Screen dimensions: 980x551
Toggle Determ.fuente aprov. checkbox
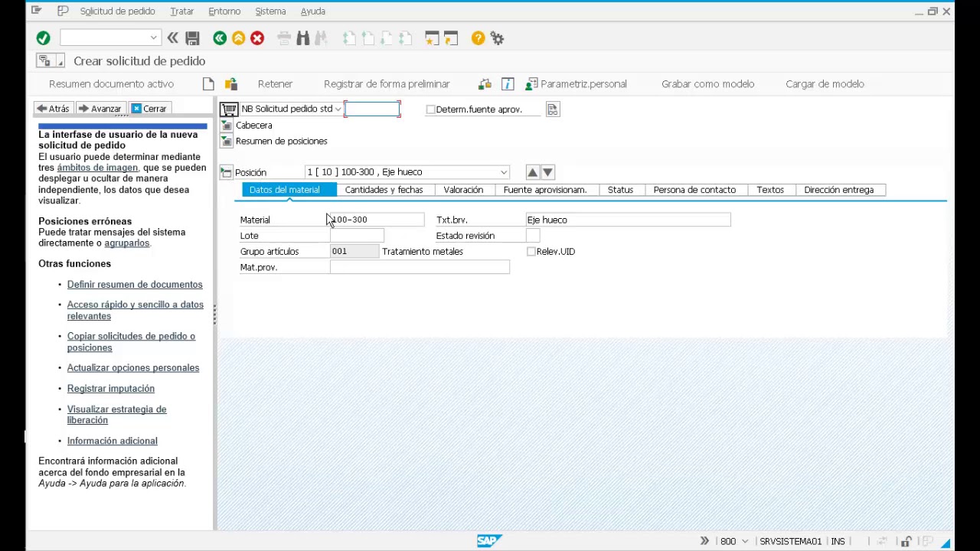430,109
